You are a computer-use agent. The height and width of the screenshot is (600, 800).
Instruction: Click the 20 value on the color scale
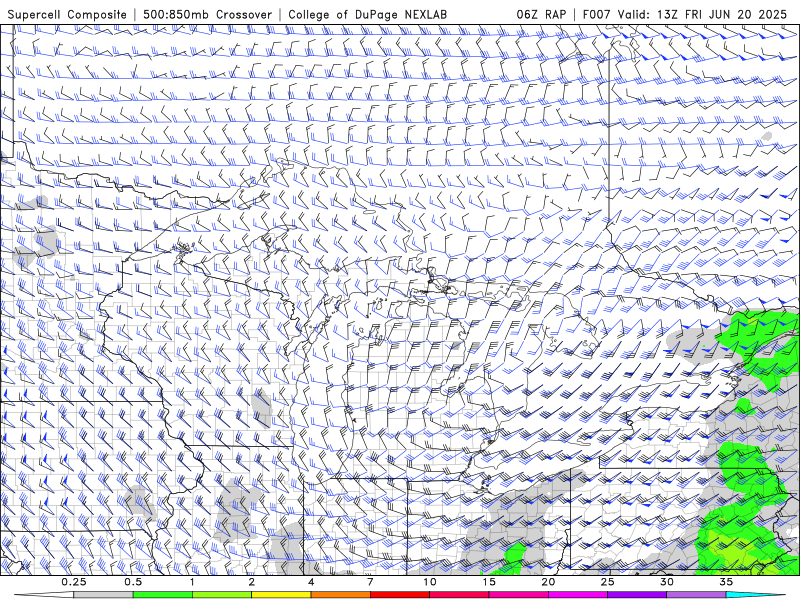pos(548,582)
